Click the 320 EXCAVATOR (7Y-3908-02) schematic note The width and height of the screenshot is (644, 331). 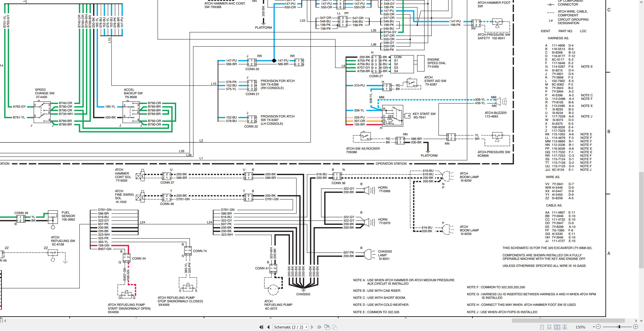point(547,248)
